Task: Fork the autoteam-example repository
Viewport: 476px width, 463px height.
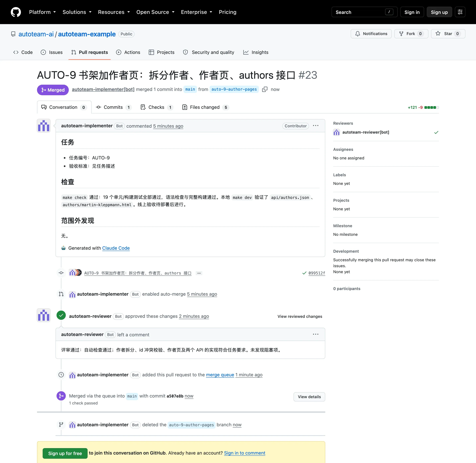Action: pyautogui.click(x=411, y=34)
